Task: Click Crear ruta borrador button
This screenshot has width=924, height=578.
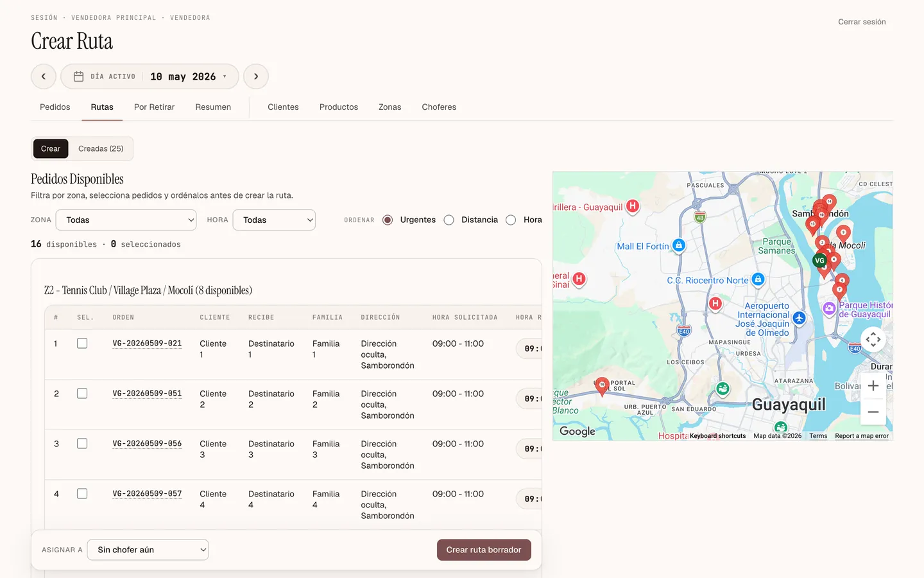Action: [x=484, y=550]
